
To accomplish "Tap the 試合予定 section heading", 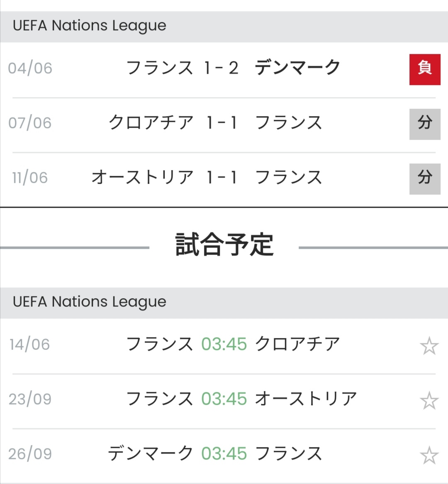I will [224, 244].
